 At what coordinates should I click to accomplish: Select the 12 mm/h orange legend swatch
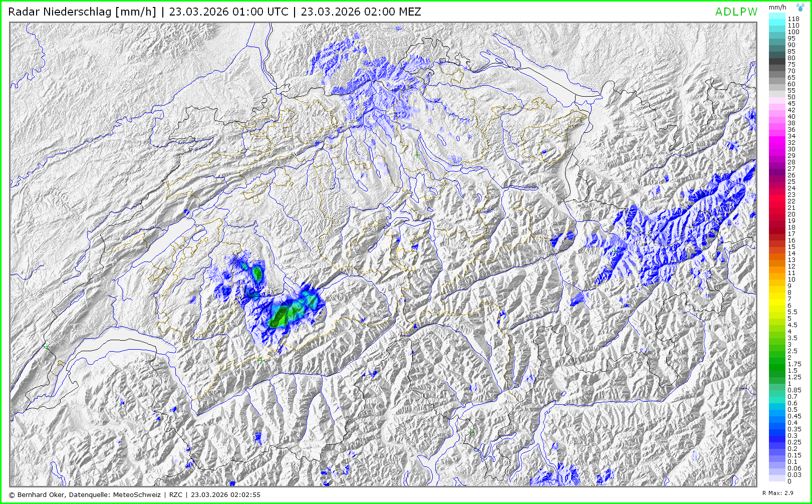777,266
